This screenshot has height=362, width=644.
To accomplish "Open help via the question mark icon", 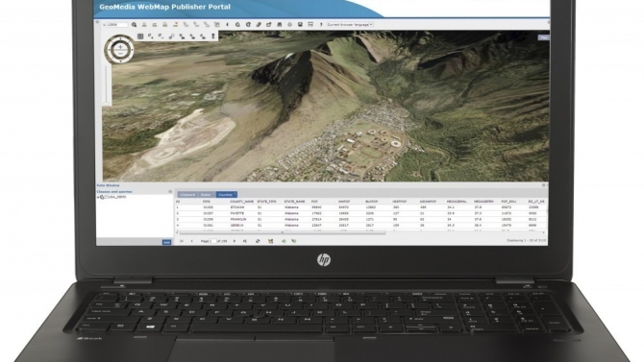I will tap(321, 25).
